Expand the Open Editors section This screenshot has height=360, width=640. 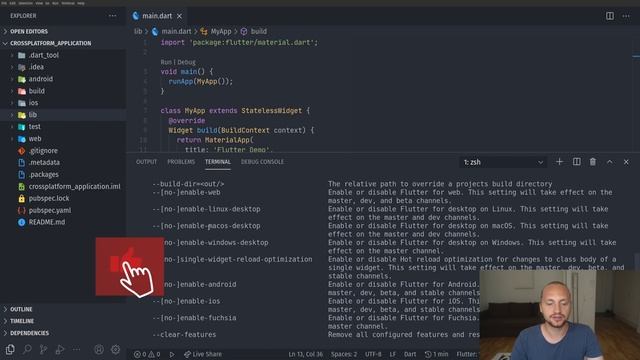coord(63,31)
